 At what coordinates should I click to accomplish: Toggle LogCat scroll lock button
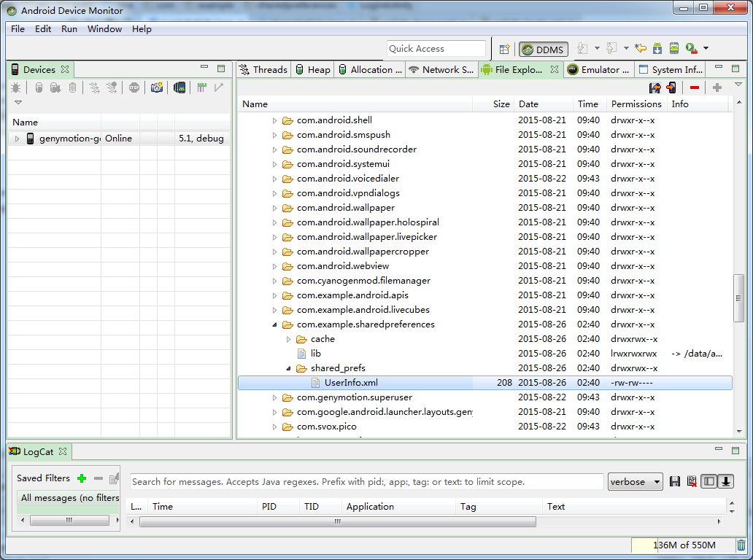(725, 481)
